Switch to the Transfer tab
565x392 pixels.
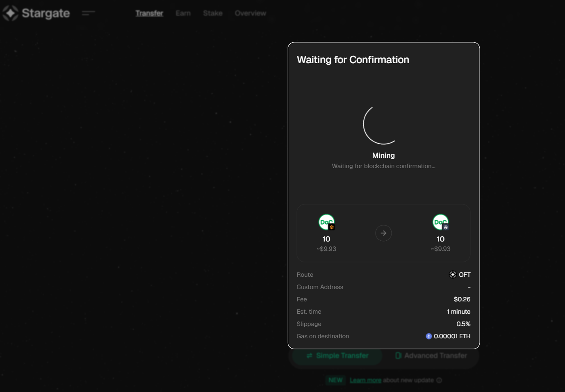[x=149, y=13]
